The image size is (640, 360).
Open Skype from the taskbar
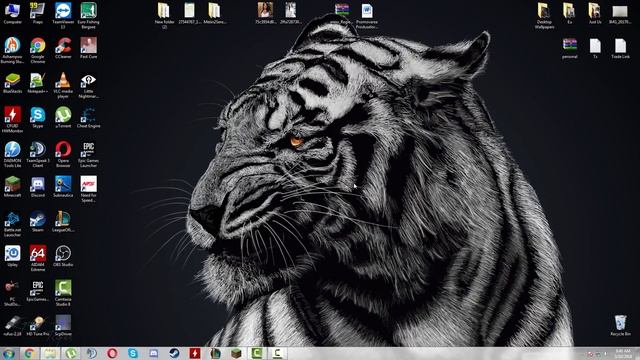click(x=133, y=353)
